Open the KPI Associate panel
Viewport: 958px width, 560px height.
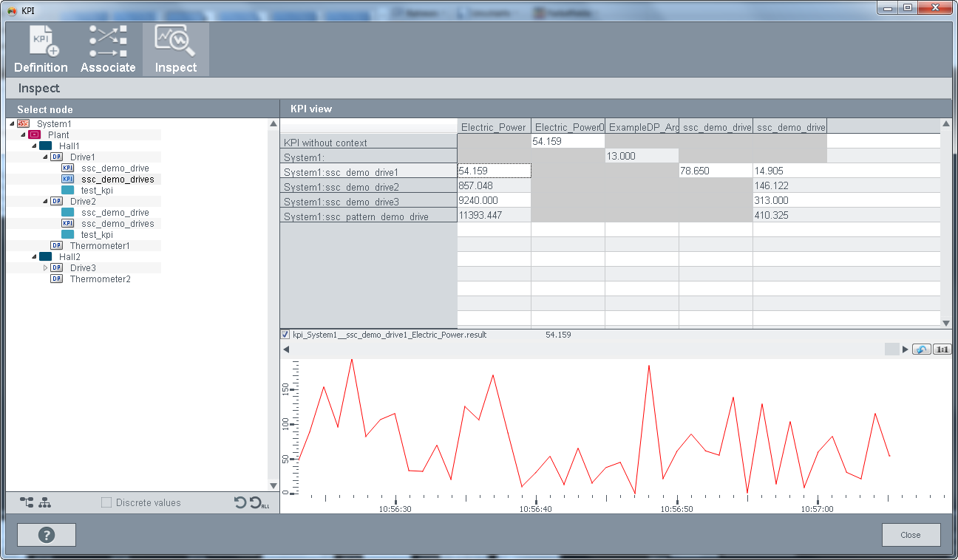(x=108, y=49)
